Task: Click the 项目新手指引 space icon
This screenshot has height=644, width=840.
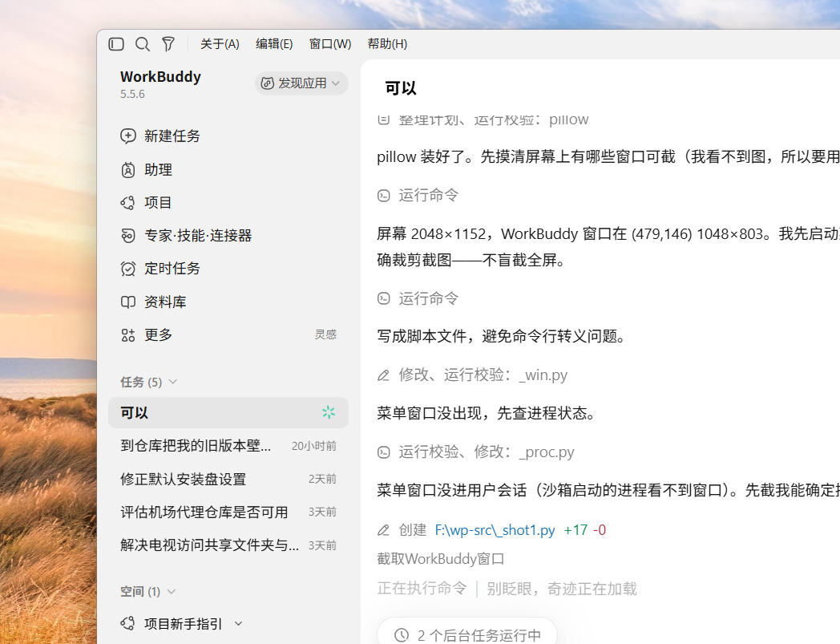Action: coord(128,624)
